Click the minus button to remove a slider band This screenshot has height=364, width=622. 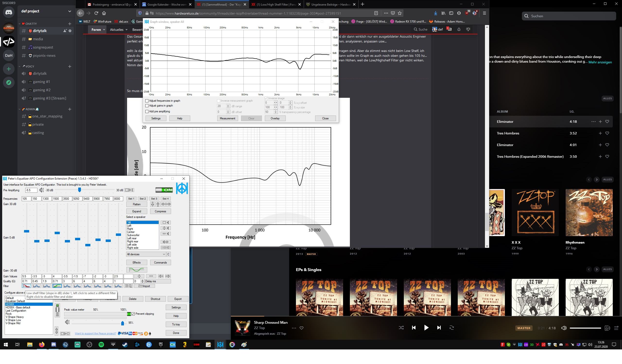151,276
